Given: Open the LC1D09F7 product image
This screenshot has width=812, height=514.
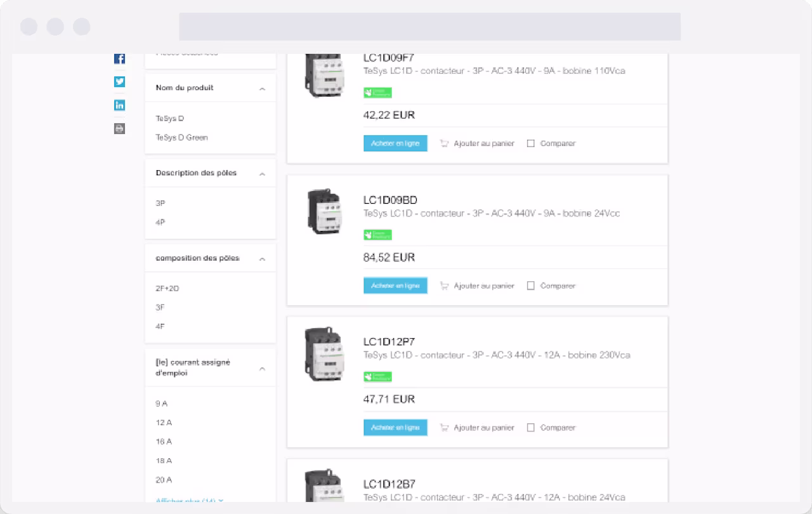Looking at the screenshot, I should (x=324, y=75).
